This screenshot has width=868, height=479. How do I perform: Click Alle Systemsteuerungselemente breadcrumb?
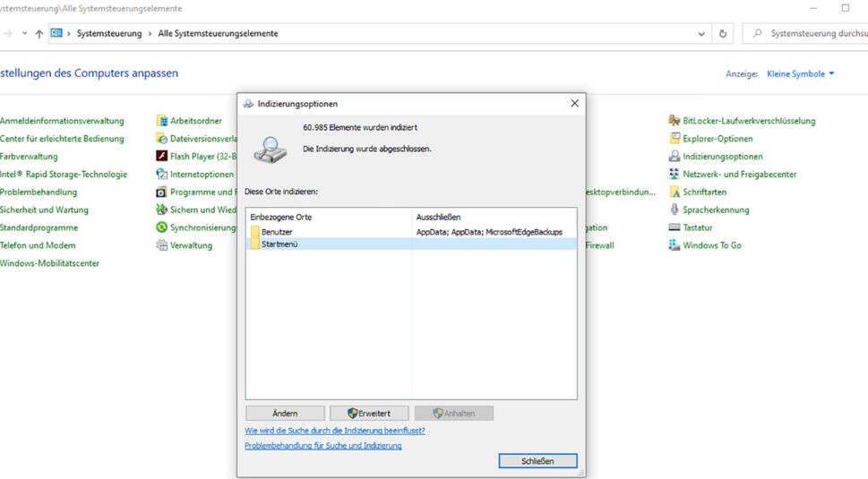tap(218, 34)
